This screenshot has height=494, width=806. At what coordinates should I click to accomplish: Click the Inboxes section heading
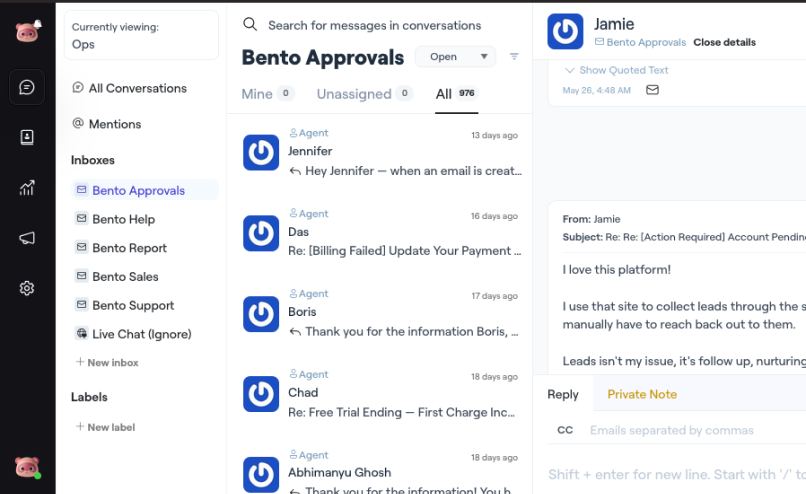coord(93,160)
